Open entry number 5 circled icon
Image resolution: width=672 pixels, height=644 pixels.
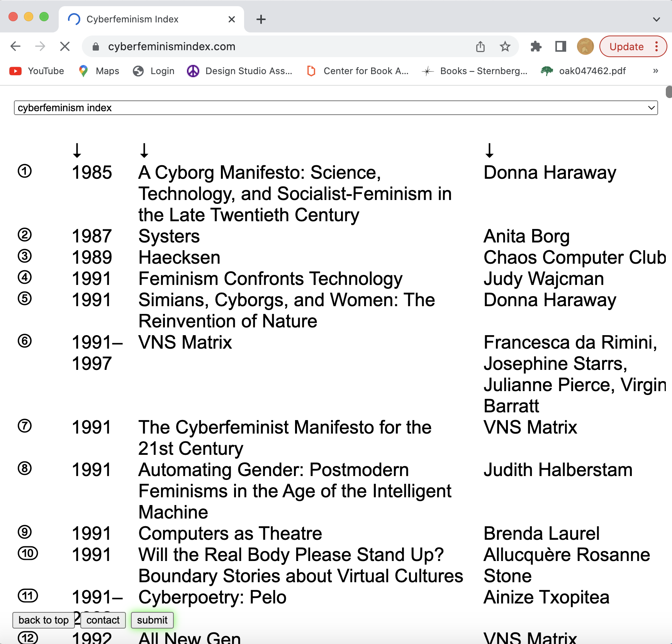(25, 298)
